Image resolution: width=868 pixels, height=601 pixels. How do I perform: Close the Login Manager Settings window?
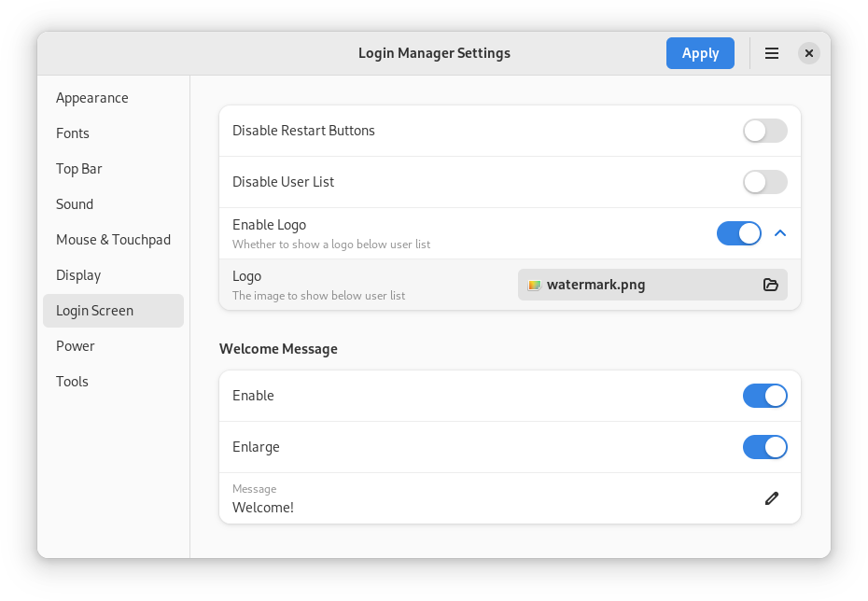(x=809, y=53)
